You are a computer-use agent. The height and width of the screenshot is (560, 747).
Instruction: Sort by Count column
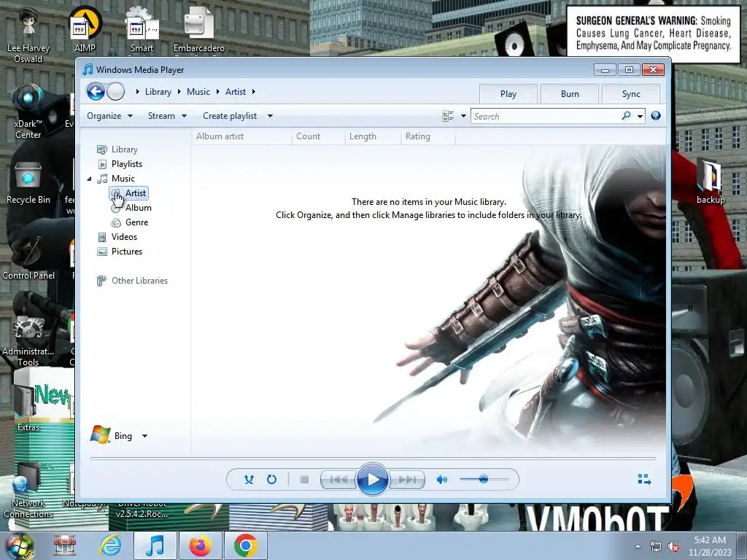(x=318, y=136)
